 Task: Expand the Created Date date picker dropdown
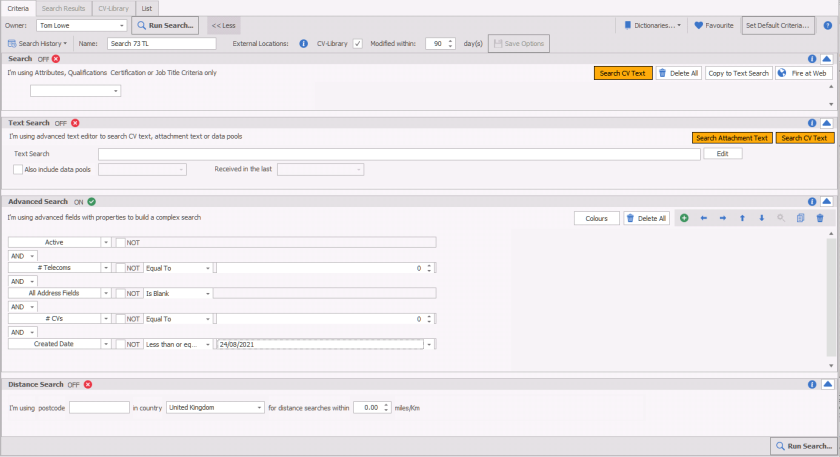(429, 344)
